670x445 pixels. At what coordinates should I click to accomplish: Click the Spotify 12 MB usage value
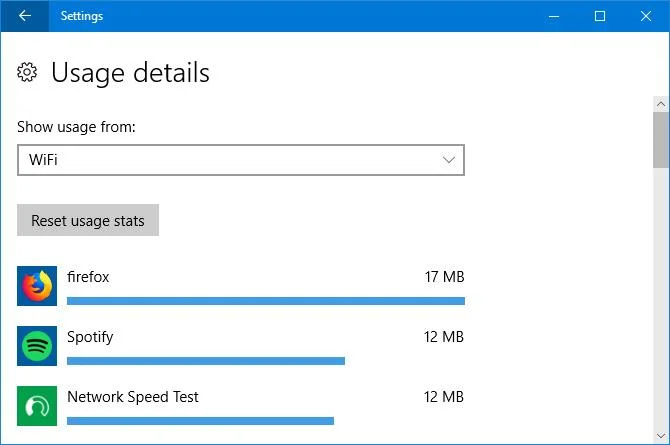pyautogui.click(x=444, y=337)
